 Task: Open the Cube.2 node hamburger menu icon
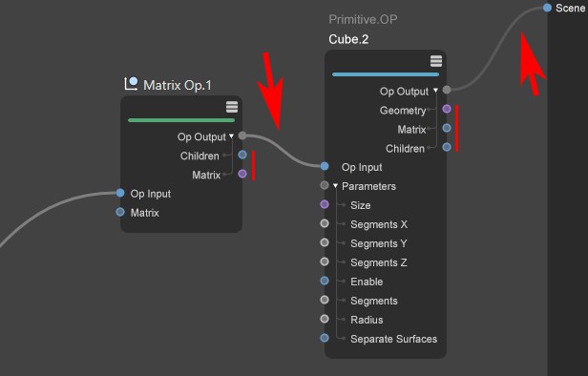pyautogui.click(x=436, y=61)
